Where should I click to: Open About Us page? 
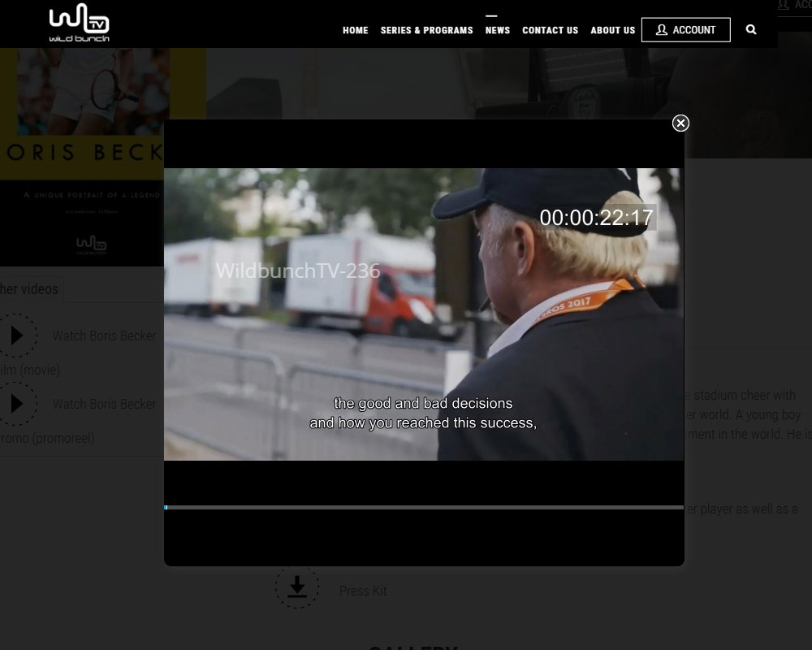point(612,30)
